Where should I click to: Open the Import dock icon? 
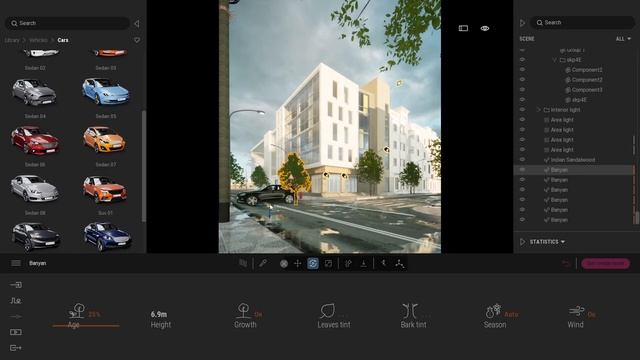(x=16, y=285)
